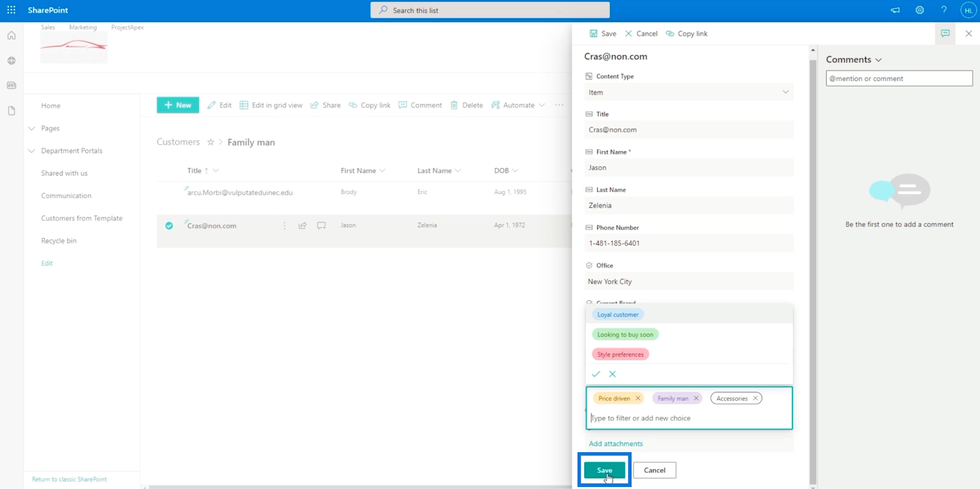Screen dimensions: 980x489
Task: Open the more options ellipsis in list toolbar
Action: 559,105
